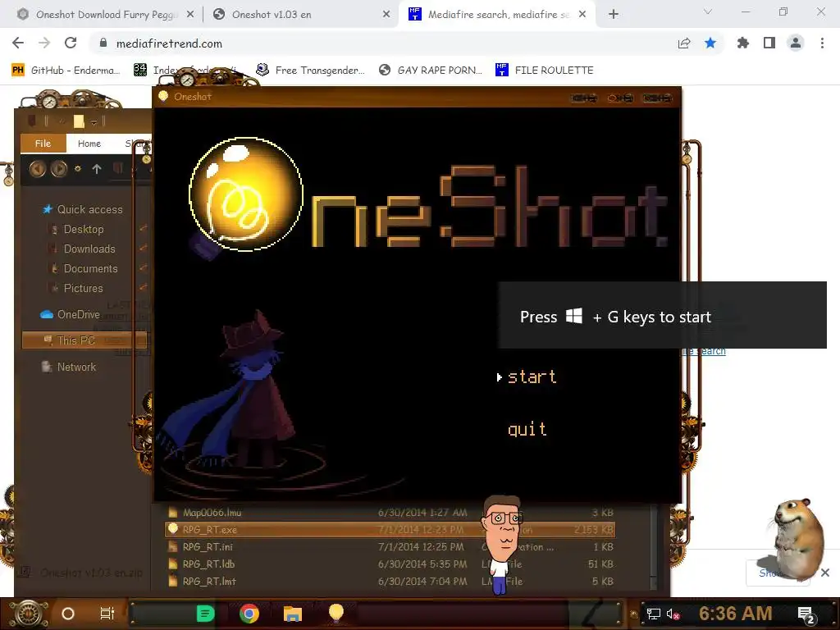Select OneDrive in Explorer sidebar
This screenshot has height=630, width=840.
(71, 314)
